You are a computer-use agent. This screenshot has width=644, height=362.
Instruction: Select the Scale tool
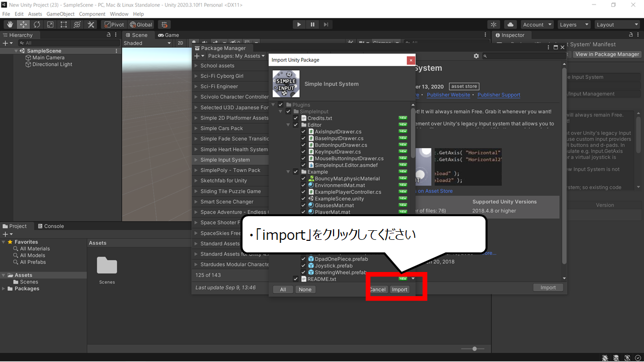pyautogui.click(x=50, y=24)
